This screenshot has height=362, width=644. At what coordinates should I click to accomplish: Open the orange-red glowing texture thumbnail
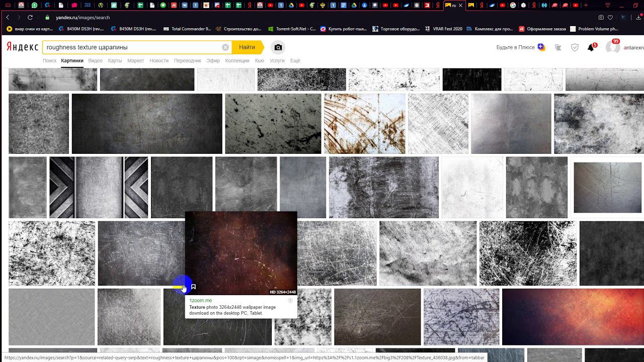[573, 317]
